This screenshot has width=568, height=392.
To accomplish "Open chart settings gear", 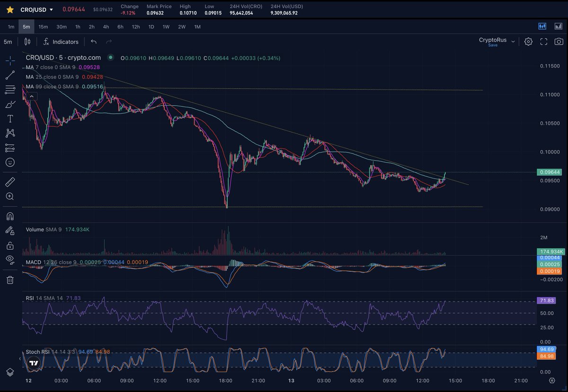I will 528,42.
